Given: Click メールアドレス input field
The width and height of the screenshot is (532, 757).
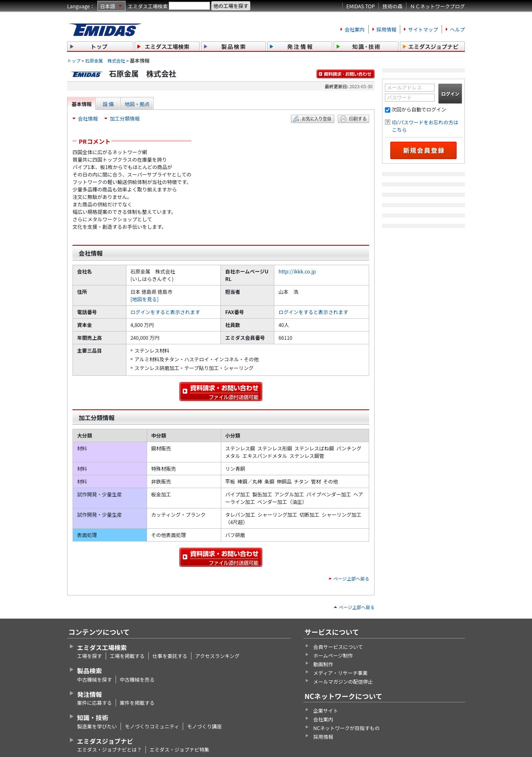Looking at the screenshot, I should pos(410,88).
